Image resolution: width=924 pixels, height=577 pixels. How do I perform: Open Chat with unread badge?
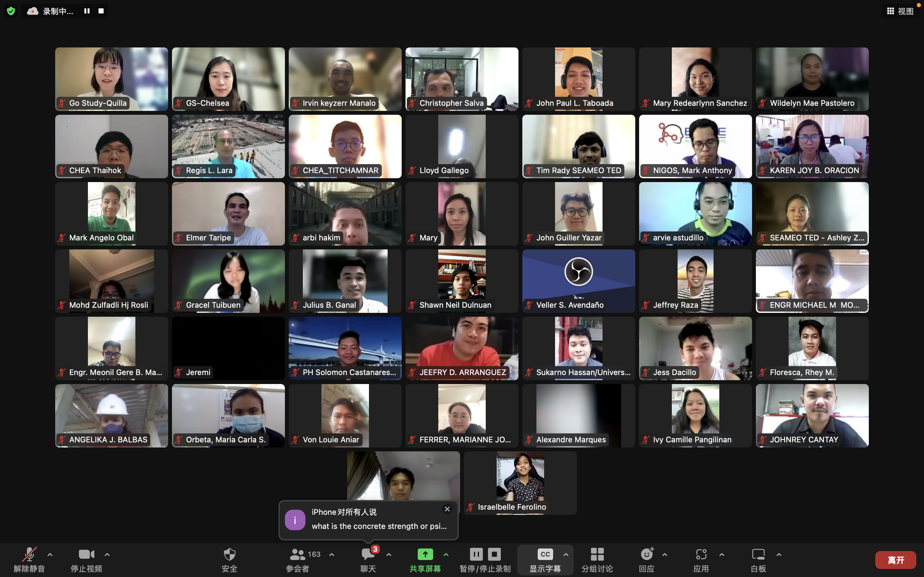pos(368,555)
